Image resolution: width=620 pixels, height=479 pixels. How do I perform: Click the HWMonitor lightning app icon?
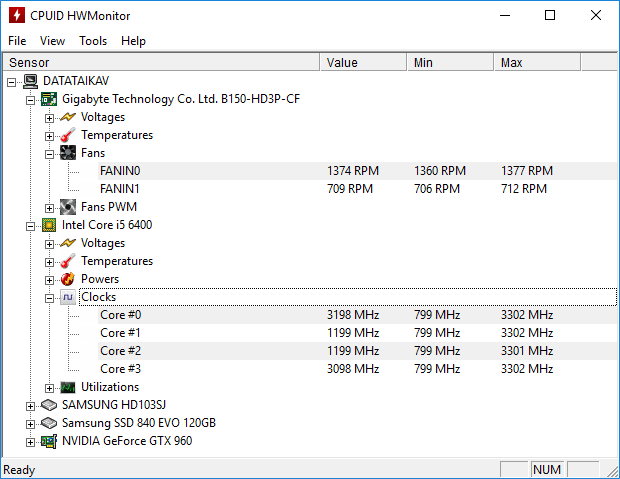point(17,15)
